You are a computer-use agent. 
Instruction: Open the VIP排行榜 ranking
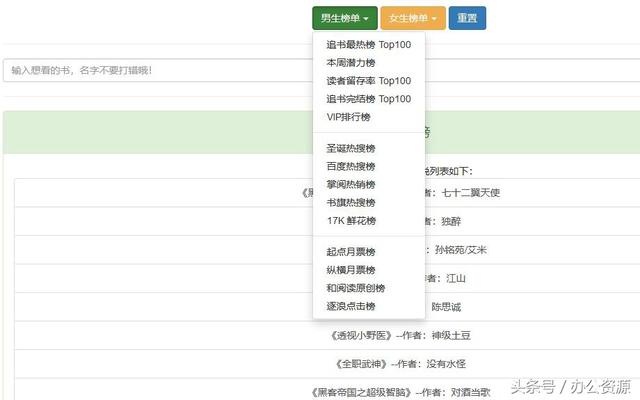click(x=349, y=117)
